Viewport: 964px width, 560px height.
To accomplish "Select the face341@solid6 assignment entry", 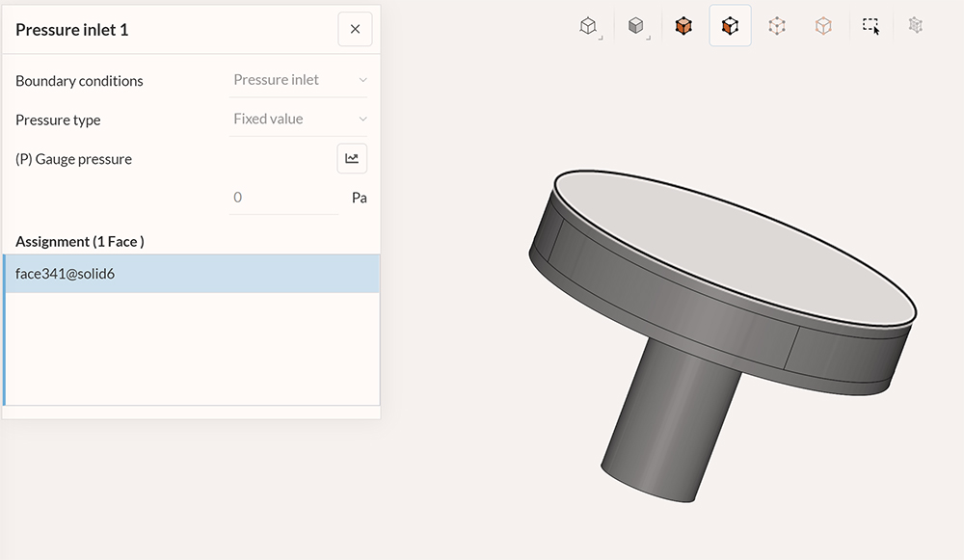I will point(192,274).
